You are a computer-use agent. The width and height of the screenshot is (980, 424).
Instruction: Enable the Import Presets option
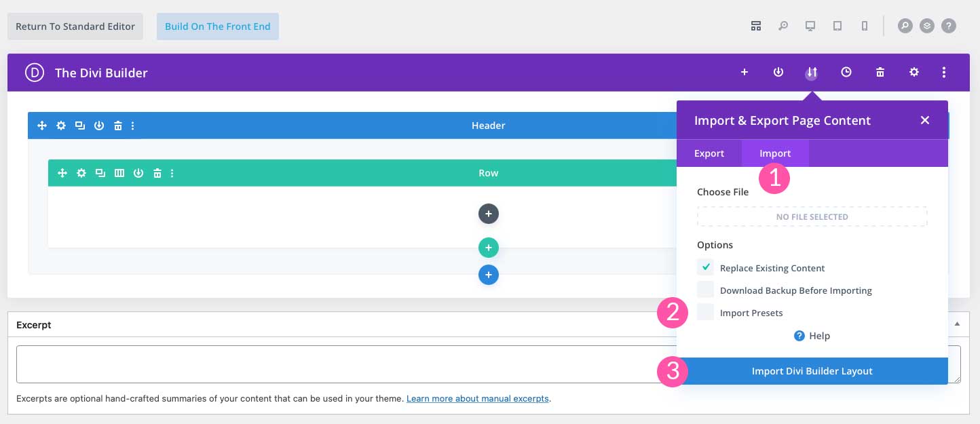coord(705,312)
